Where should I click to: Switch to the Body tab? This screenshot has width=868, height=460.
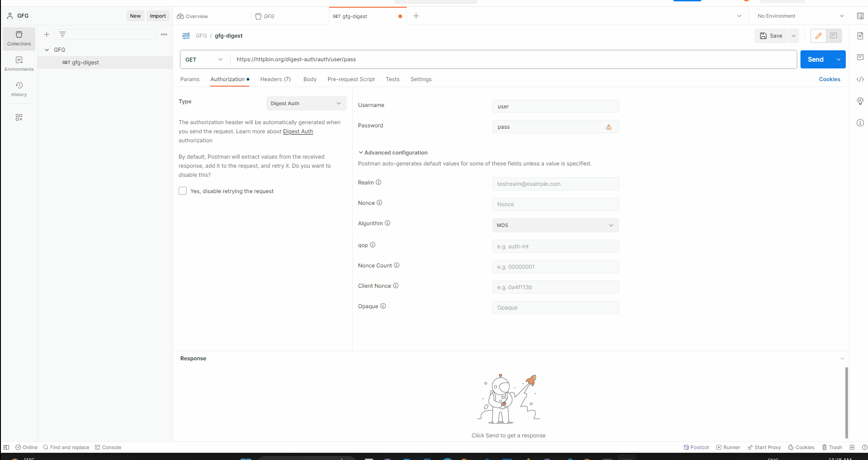(x=310, y=79)
